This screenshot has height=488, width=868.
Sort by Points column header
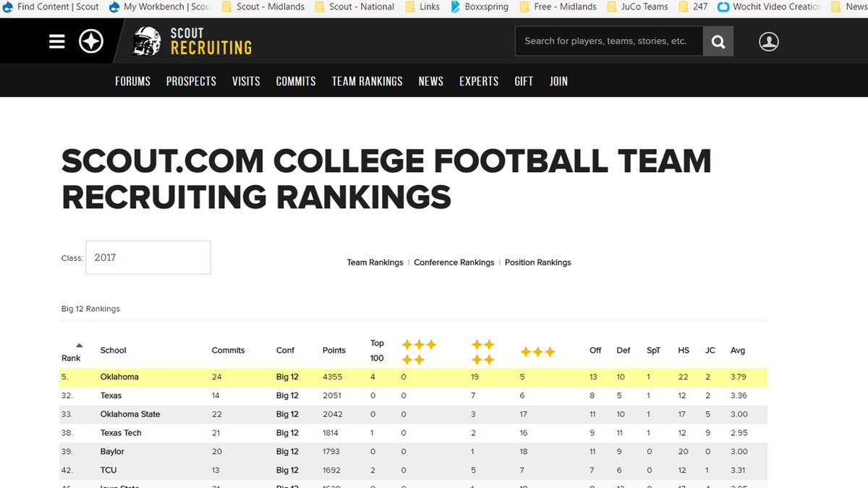click(x=334, y=351)
